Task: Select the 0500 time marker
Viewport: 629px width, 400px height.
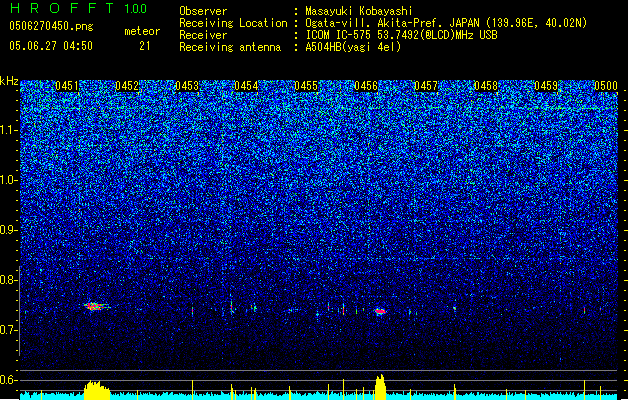Action: coord(606,86)
